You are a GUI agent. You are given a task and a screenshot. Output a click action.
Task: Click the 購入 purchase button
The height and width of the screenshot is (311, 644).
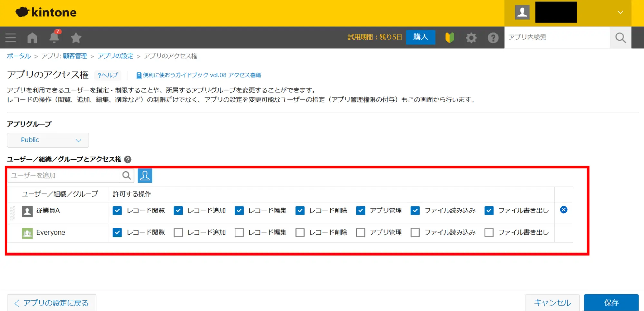pyautogui.click(x=420, y=37)
